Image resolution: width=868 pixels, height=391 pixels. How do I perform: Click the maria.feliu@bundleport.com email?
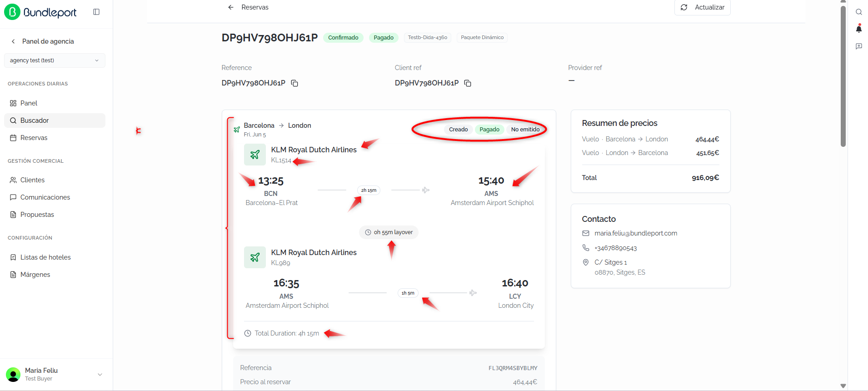click(x=636, y=233)
